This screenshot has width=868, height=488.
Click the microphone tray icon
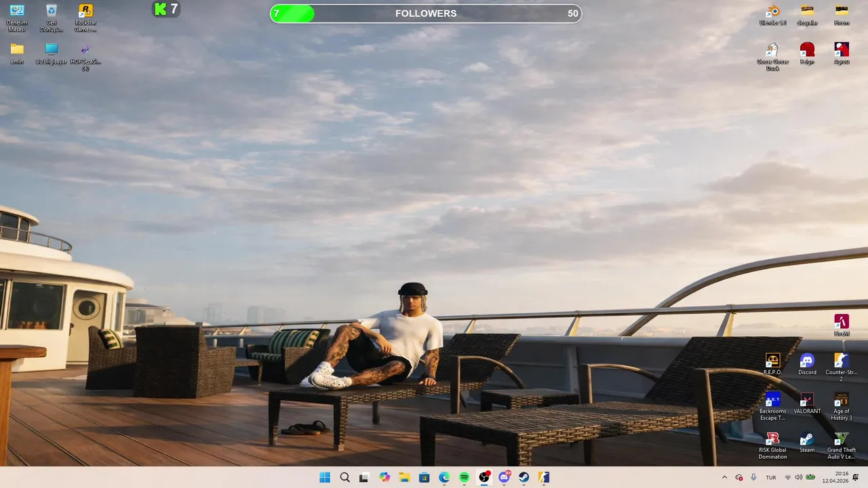point(753,477)
